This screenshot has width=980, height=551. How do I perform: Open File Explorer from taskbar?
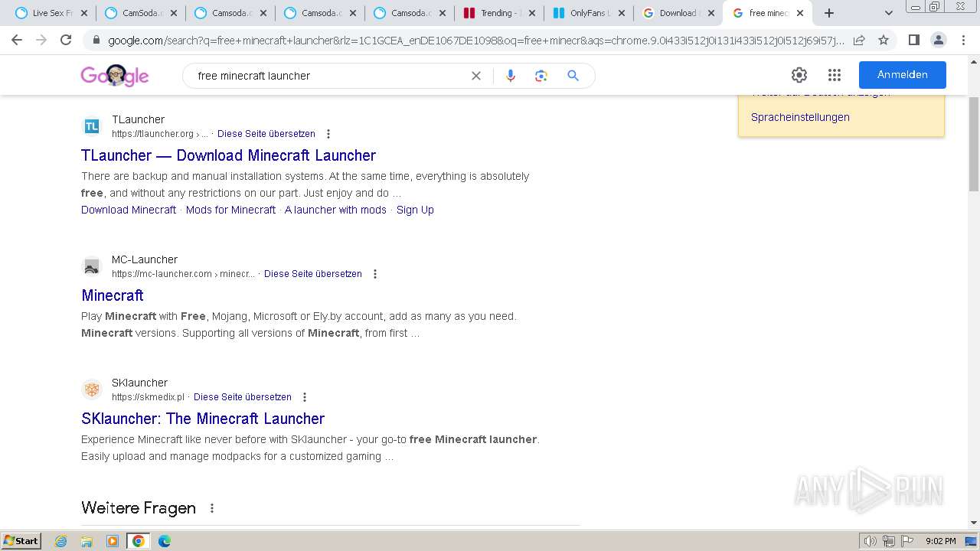87,541
